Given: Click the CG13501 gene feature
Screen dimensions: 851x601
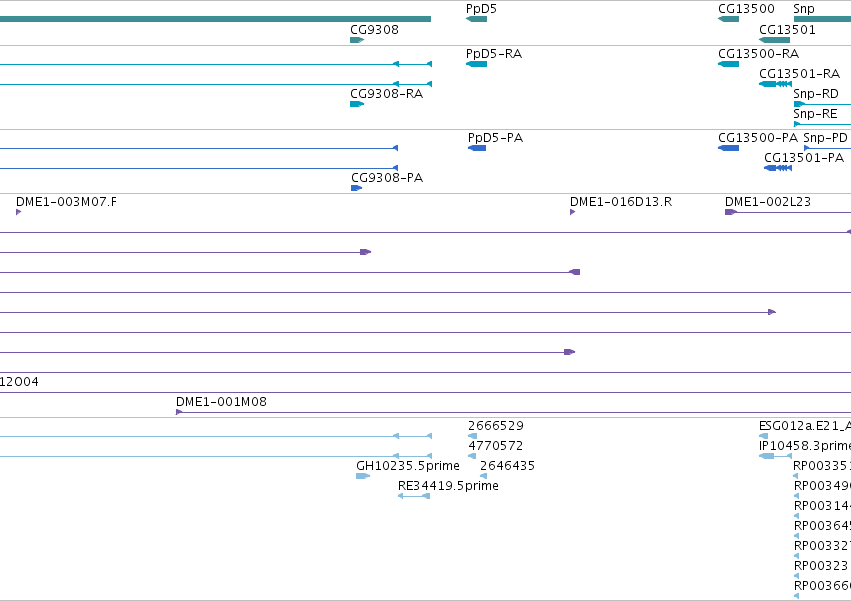Looking at the screenshot, I should click(774, 40).
